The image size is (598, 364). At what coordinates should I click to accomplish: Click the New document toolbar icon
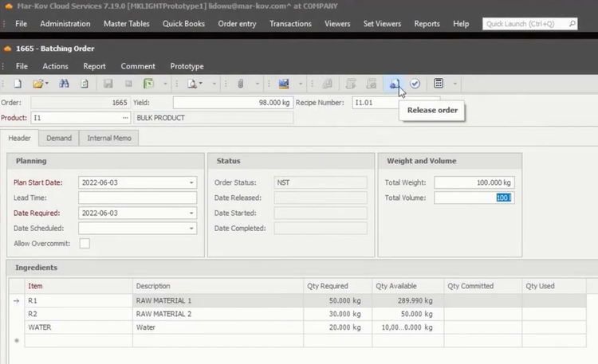point(18,84)
